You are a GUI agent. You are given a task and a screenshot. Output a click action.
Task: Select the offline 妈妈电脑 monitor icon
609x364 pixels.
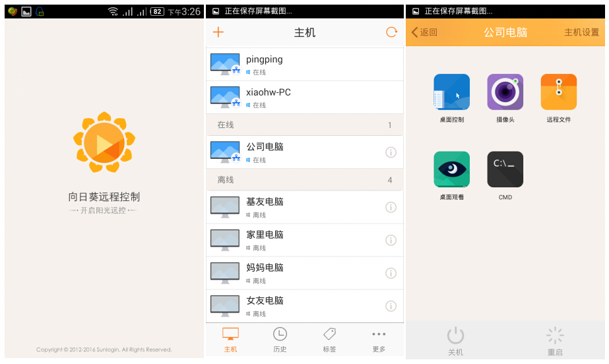[x=225, y=273]
